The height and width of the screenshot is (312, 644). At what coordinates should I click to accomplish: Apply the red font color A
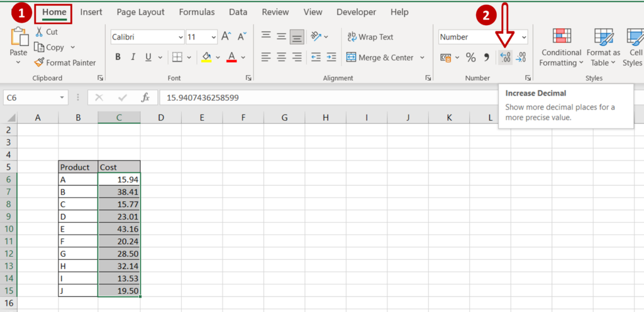(x=231, y=57)
